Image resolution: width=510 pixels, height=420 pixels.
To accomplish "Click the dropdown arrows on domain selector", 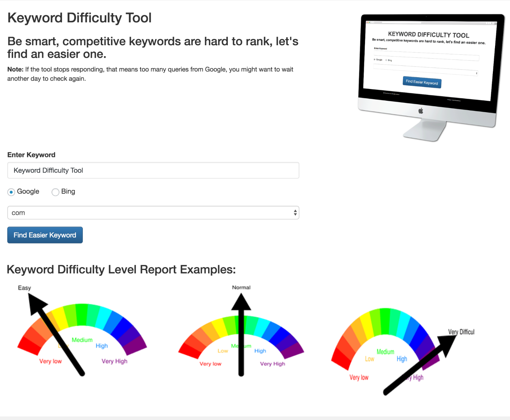I will click(295, 213).
